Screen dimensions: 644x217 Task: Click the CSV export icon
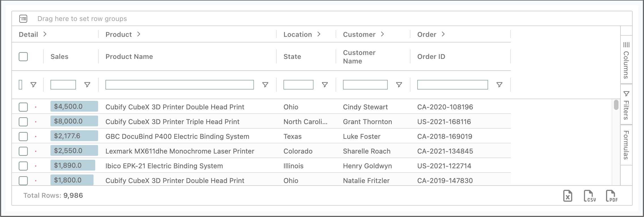(x=590, y=196)
